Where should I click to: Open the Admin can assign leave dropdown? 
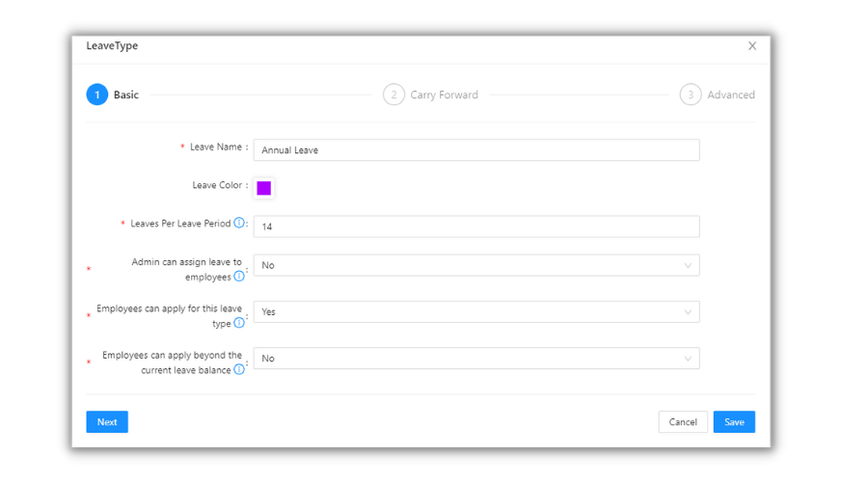476,265
